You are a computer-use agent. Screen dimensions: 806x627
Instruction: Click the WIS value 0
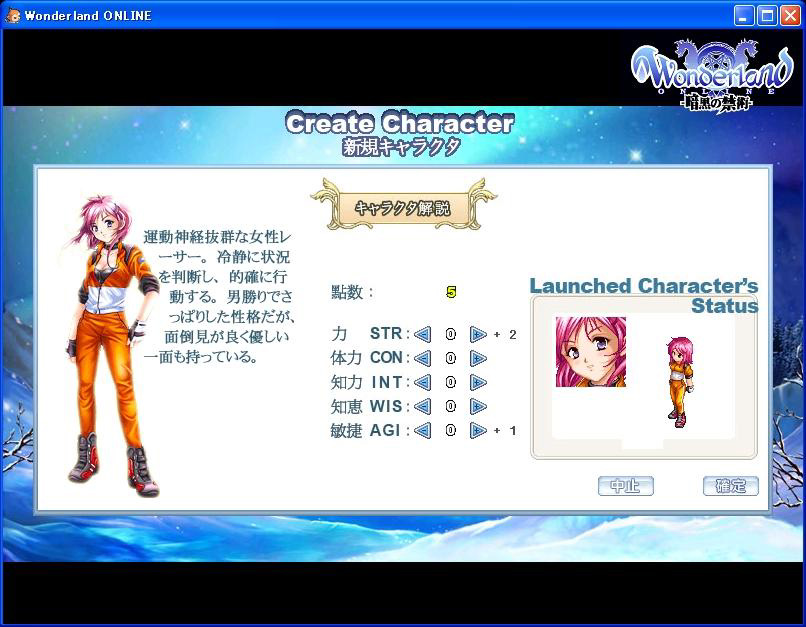point(450,407)
